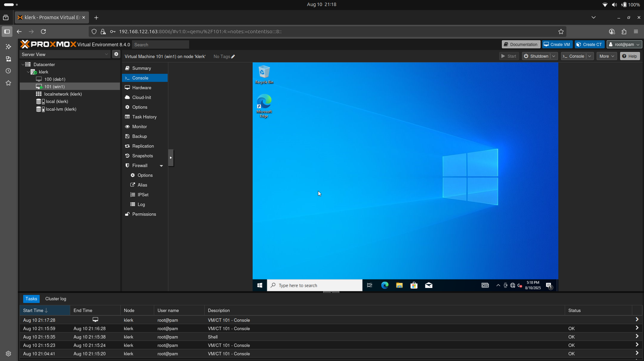Image resolution: width=644 pixels, height=361 pixels.
Task: Open the Hardware section of the VM
Action: [141, 88]
